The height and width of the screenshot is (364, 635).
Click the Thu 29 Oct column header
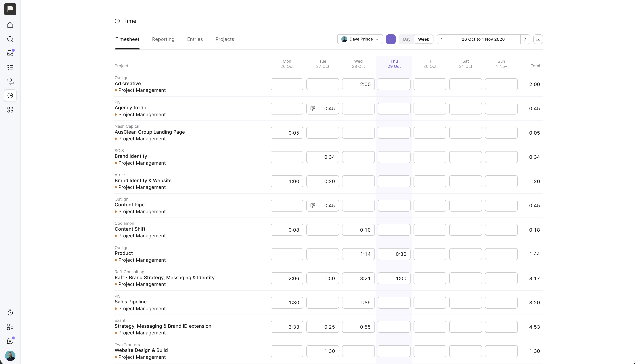[x=394, y=64]
